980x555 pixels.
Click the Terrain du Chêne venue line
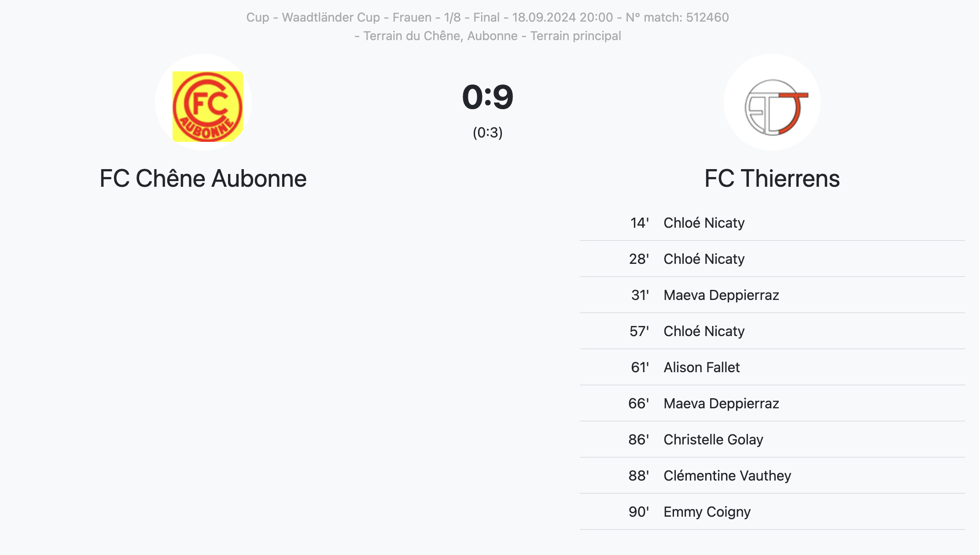[488, 36]
